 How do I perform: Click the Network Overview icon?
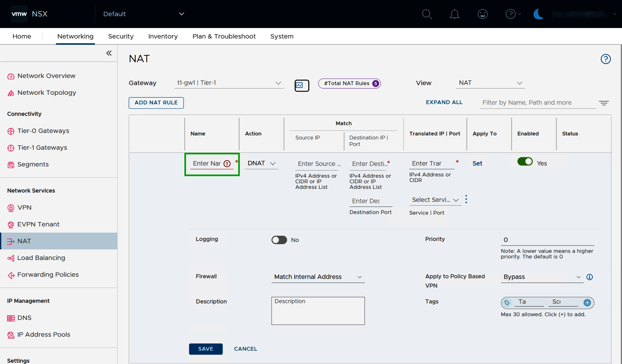(11, 76)
